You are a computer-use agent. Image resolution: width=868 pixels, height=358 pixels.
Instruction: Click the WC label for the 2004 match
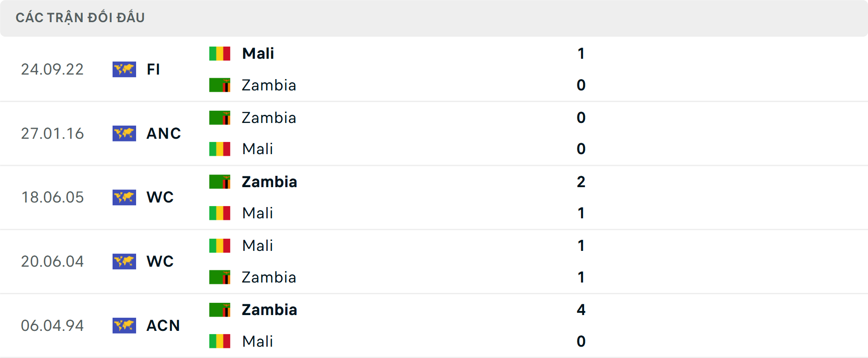[x=160, y=261]
